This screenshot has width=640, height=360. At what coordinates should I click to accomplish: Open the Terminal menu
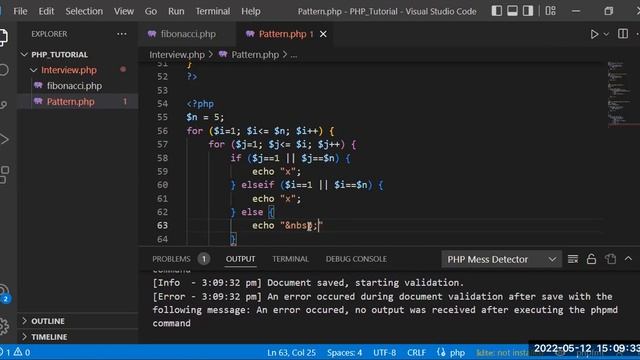(x=213, y=11)
